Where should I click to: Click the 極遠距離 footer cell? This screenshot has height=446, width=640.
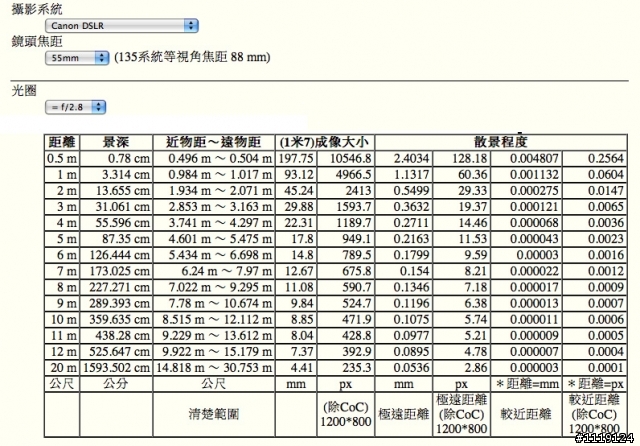click(404, 415)
